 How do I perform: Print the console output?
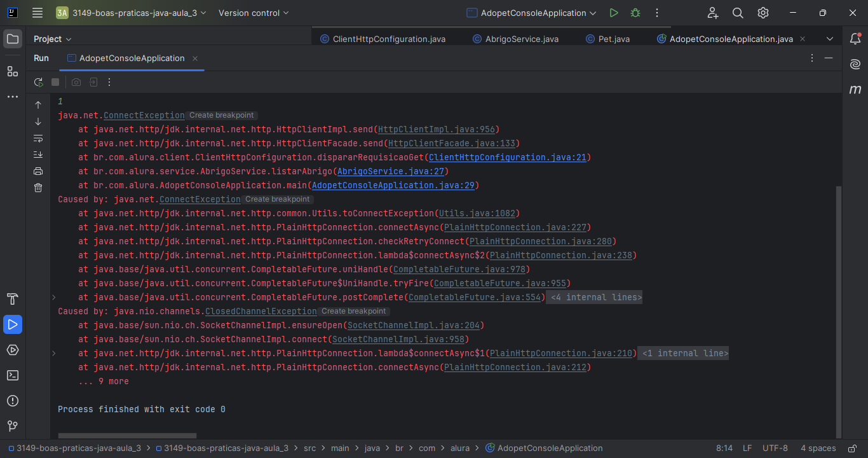pos(38,171)
